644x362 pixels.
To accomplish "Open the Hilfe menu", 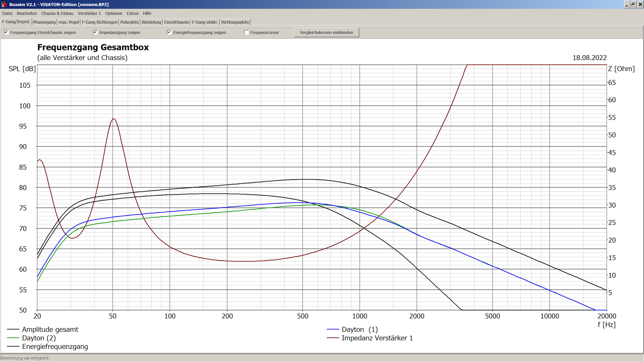I will pyautogui.click(x=147, y=13).
